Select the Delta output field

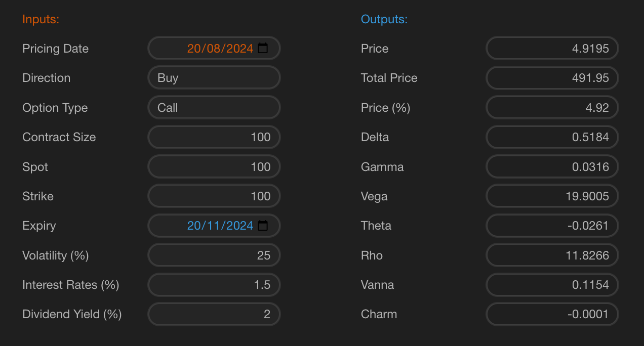pyautogui.click(x=552, y=137)
